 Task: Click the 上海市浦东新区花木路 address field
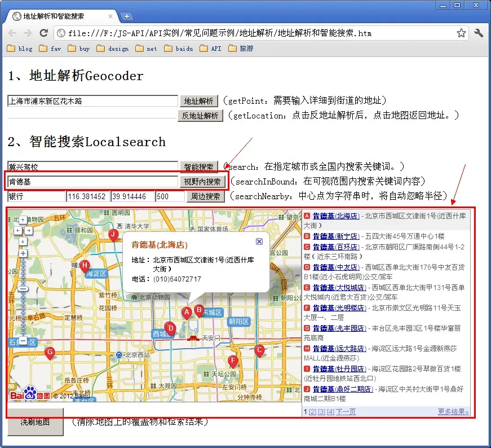pyautogui.click(x=92, y=102)
